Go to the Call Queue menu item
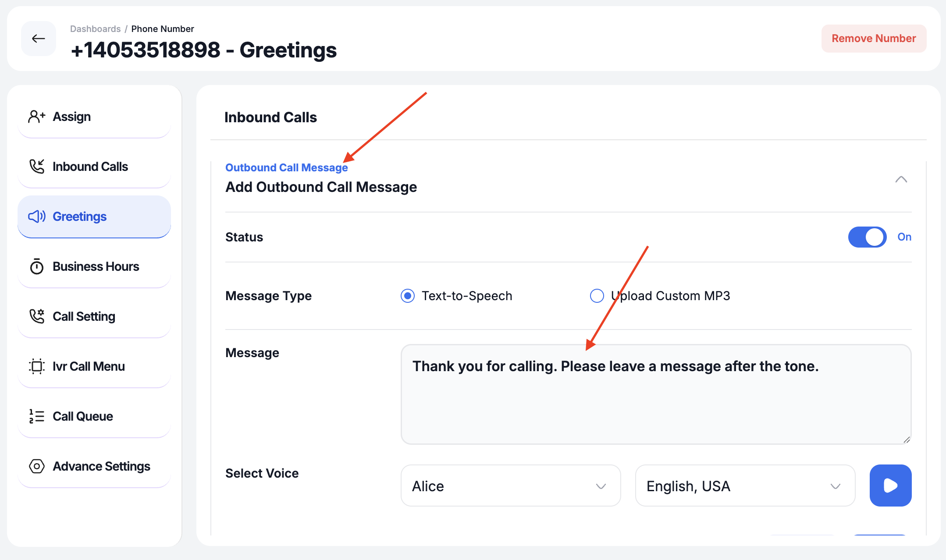Image resolution: width=946 pixels, height=560 pixels. tap(94, 416)
